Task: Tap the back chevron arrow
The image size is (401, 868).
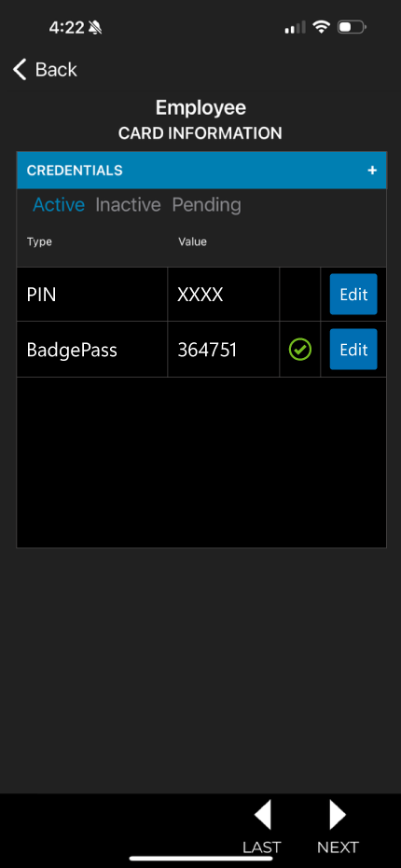Action: coord(20,70)
